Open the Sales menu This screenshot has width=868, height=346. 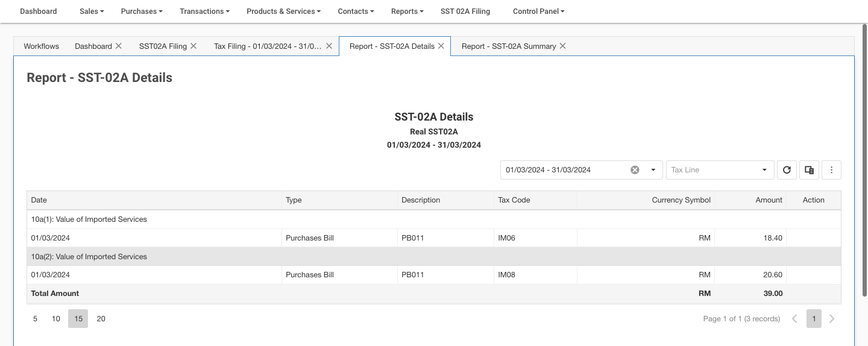point(92,11)
